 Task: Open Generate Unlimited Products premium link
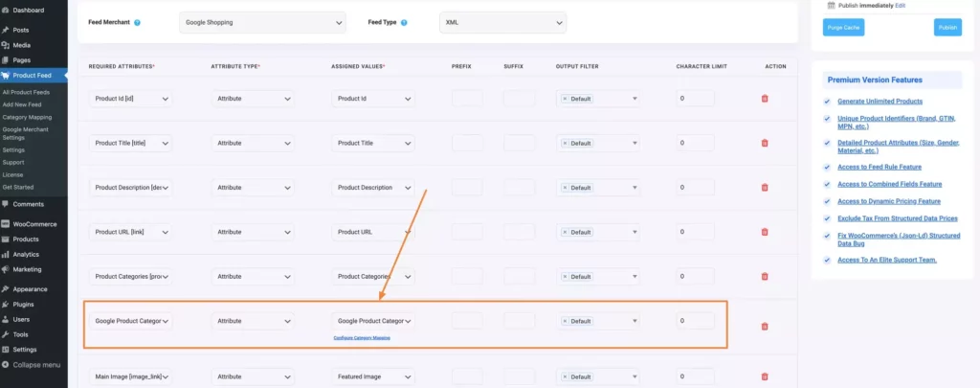880,102
